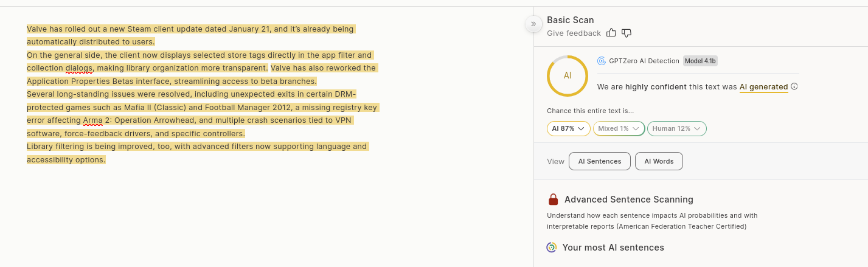This screenshot has width=868, height=267.
Task: Click the underlined AI generated link
Action: pyautogui.click(x=763, y=87)
